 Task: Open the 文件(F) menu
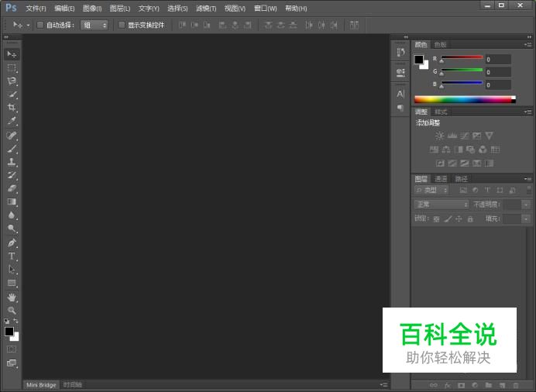pyautogui.click(x=36, y=9)
